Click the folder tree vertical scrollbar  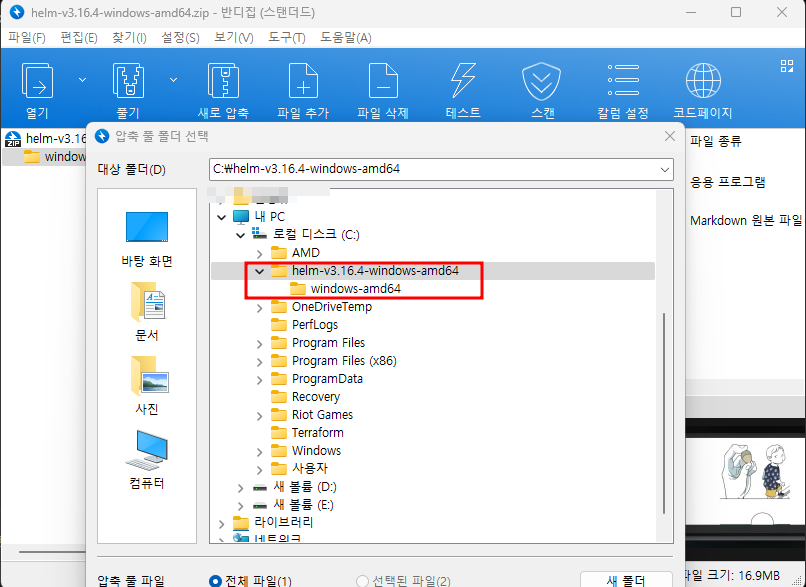(x=664, y=414)
